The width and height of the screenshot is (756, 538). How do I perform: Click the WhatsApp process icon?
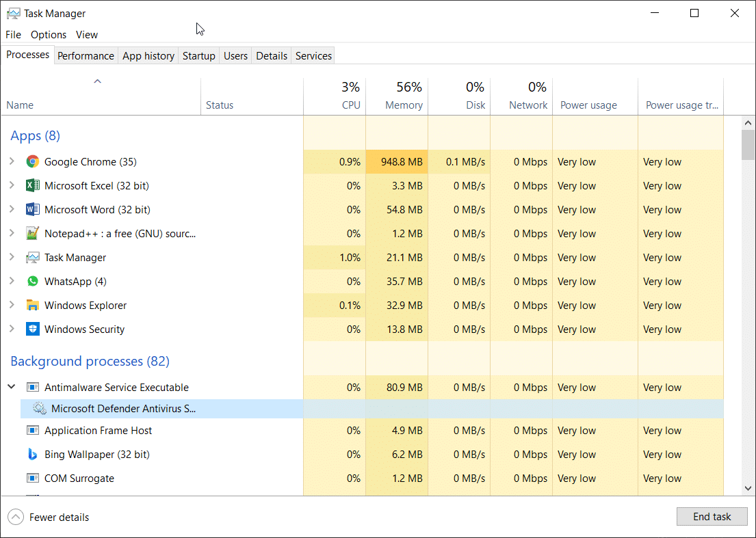point(33,281)
